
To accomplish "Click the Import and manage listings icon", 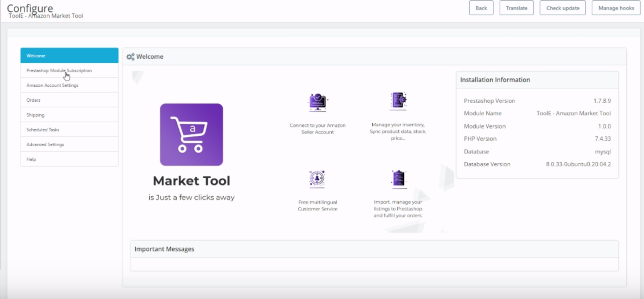I will pyautogui.click(x=399, y=179).
